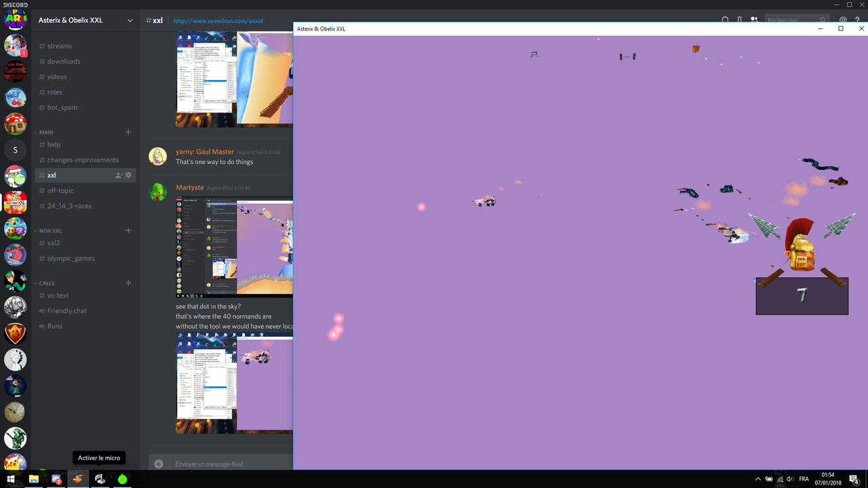Collapse the MAIN channel category

pyautogui.click(x=46, y=132)
